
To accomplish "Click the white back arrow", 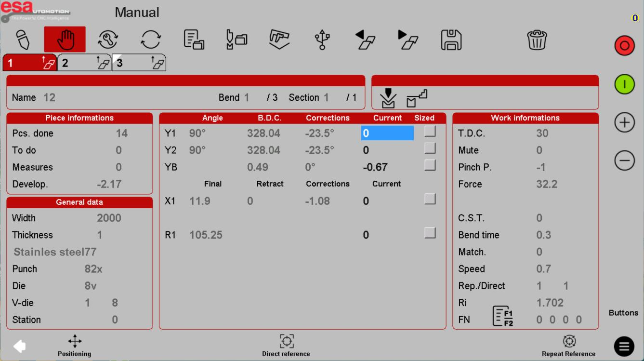I will coord(19,346).
